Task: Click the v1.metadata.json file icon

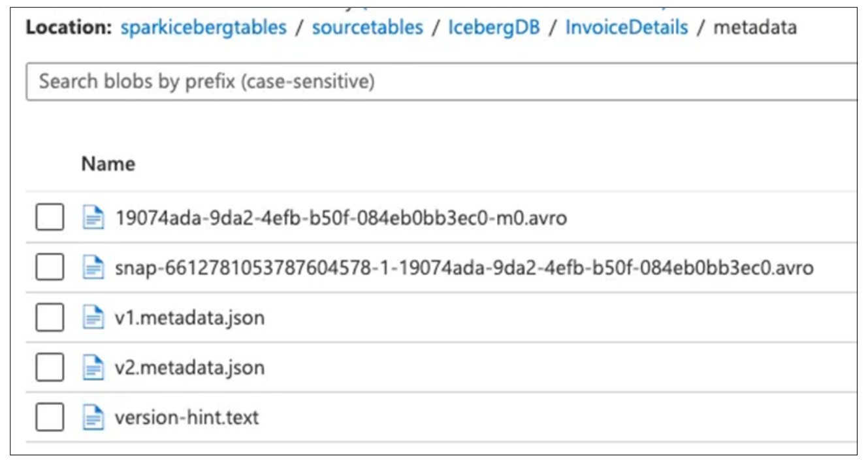Action: click(93, 317)
